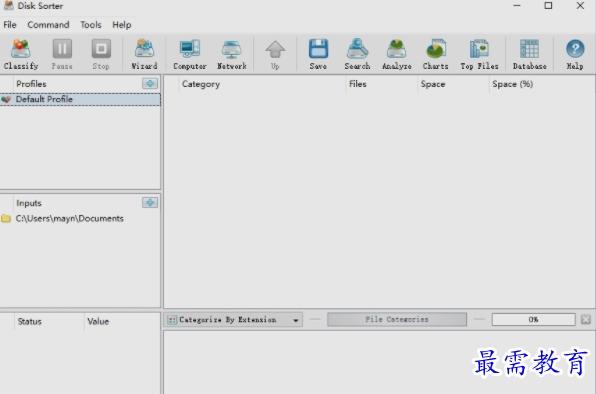Expand the Categorize By Extension dropdown

296,320
